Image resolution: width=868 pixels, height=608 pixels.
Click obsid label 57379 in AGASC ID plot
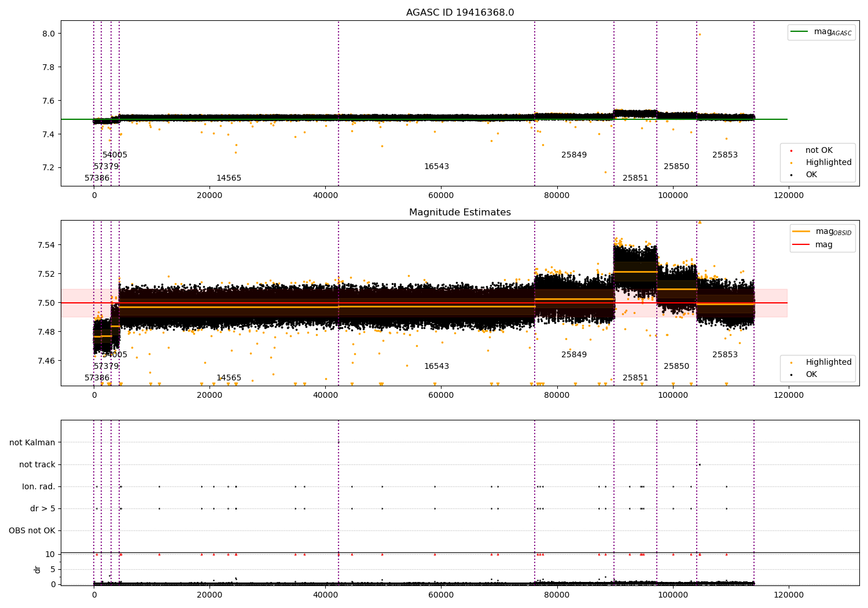point(106,167)
